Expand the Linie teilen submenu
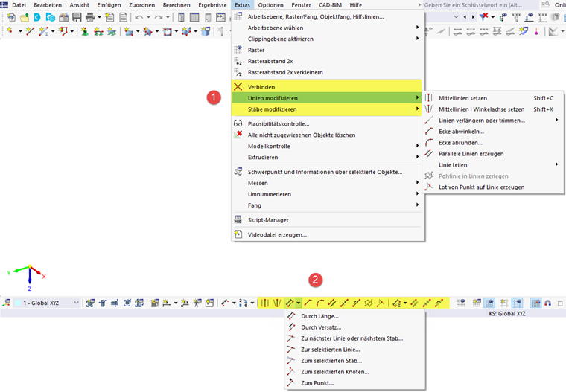 pyautogui.click(x=493, y=165)
